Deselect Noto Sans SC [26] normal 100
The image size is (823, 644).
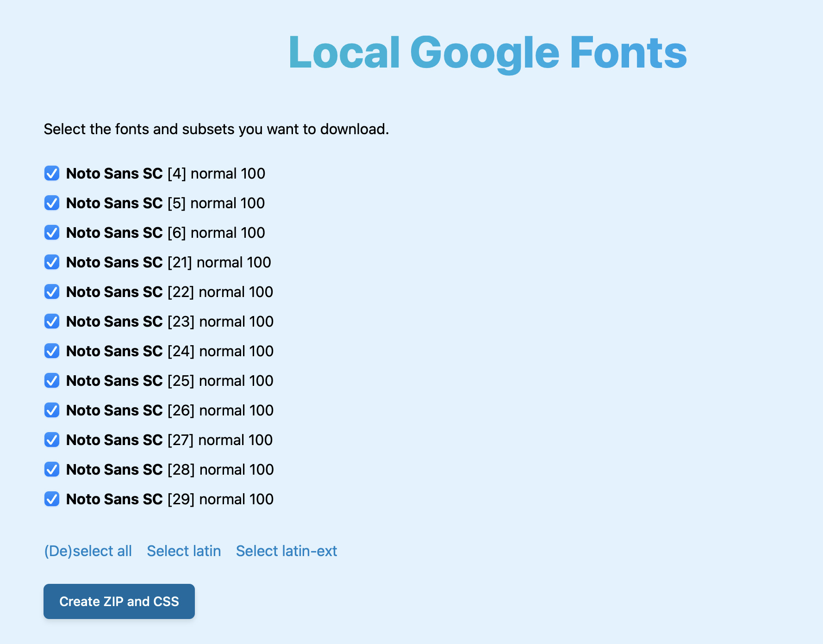pos(51,410)
